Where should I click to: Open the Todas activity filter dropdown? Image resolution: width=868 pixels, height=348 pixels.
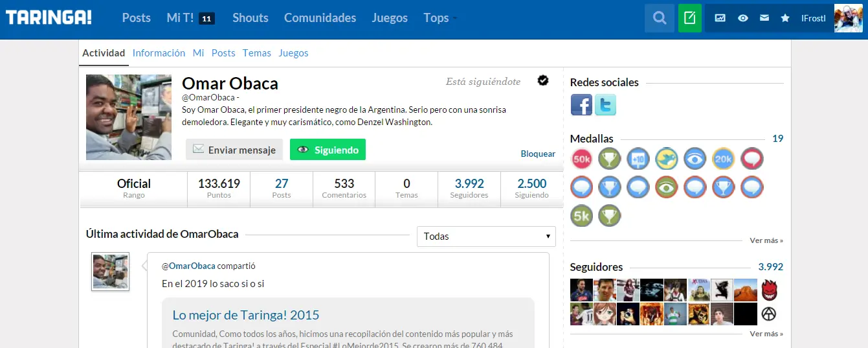487,236
